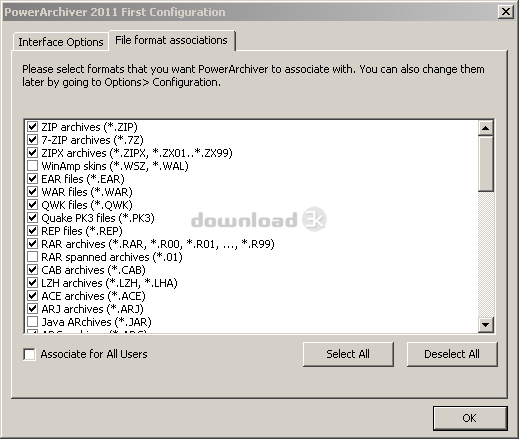Uncheck ARJ archives (*.ARJ) checkbox

(x=32, y=309)
